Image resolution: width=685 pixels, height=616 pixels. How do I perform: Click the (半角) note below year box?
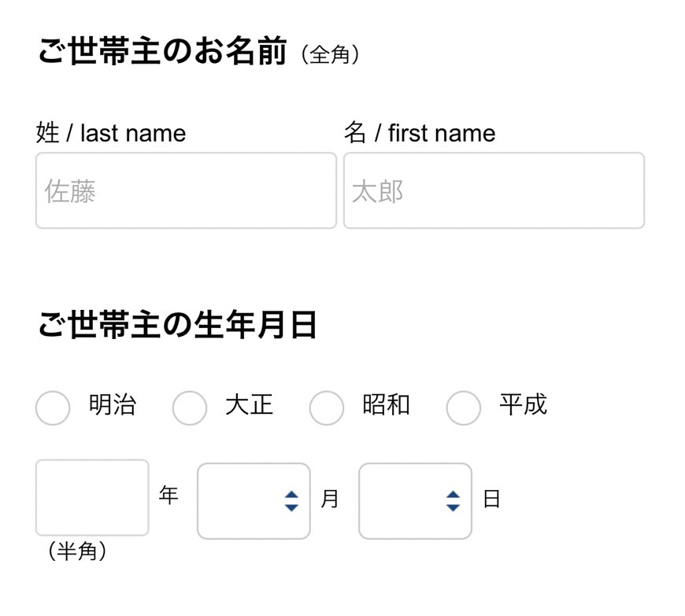(77, 551)
